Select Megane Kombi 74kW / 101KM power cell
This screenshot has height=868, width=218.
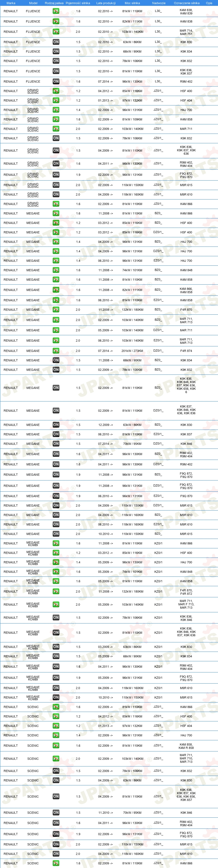132,572
